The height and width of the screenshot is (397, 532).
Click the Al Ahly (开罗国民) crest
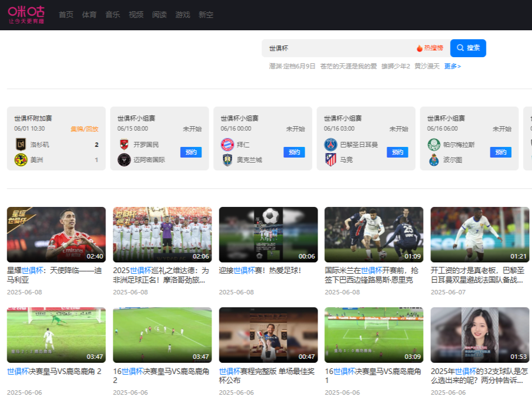(x=124, y=145)
